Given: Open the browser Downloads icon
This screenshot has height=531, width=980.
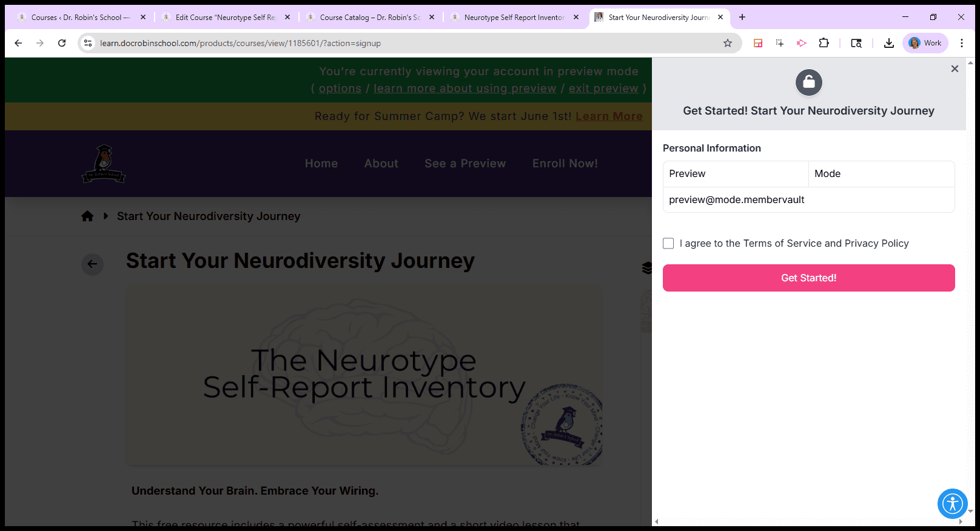Looking at the screenshot, I should coord(889,43).
